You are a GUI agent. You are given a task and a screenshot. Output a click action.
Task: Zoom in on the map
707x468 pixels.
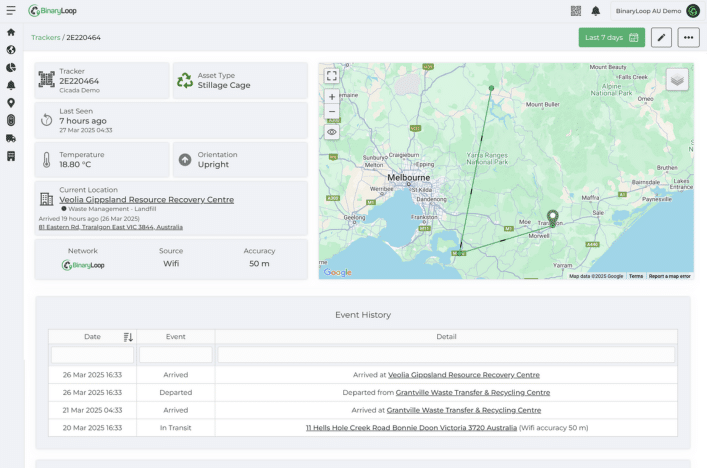[x=332, y=96]
